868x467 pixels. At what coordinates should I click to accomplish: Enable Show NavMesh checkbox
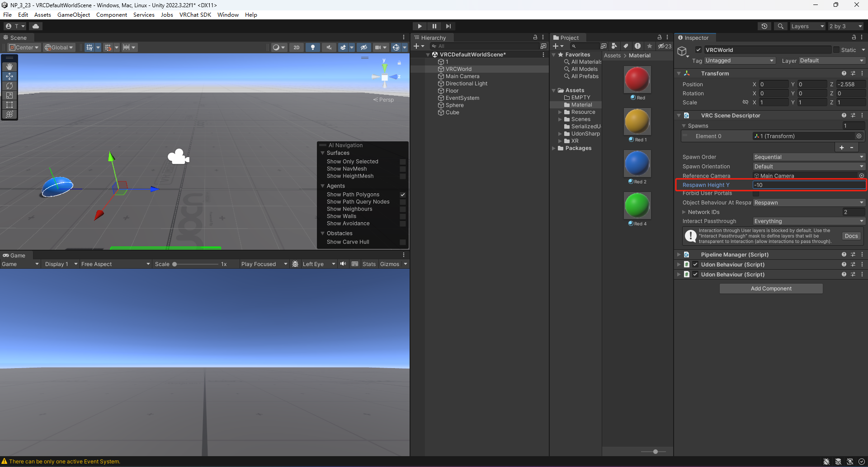point(403,169)
